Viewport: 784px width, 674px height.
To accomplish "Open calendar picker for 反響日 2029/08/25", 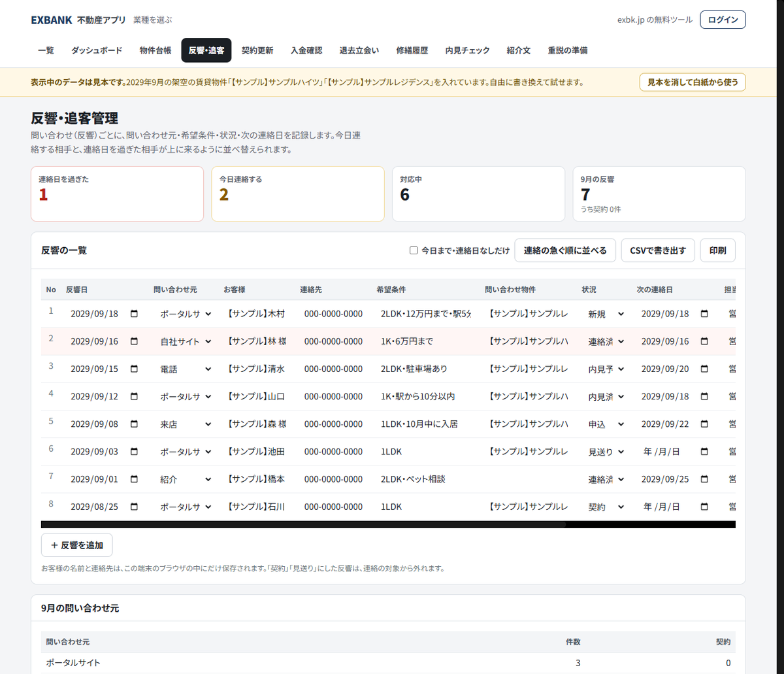I will click(135, 507).
